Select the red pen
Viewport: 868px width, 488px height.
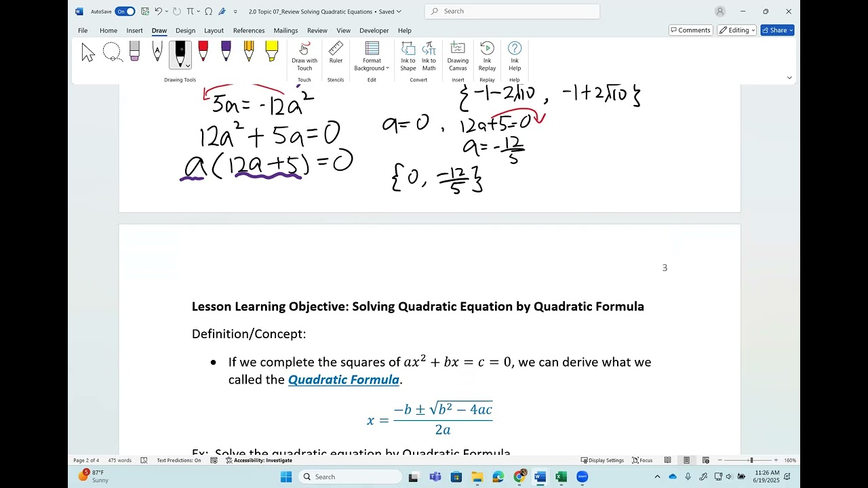[x=203, y=53]
